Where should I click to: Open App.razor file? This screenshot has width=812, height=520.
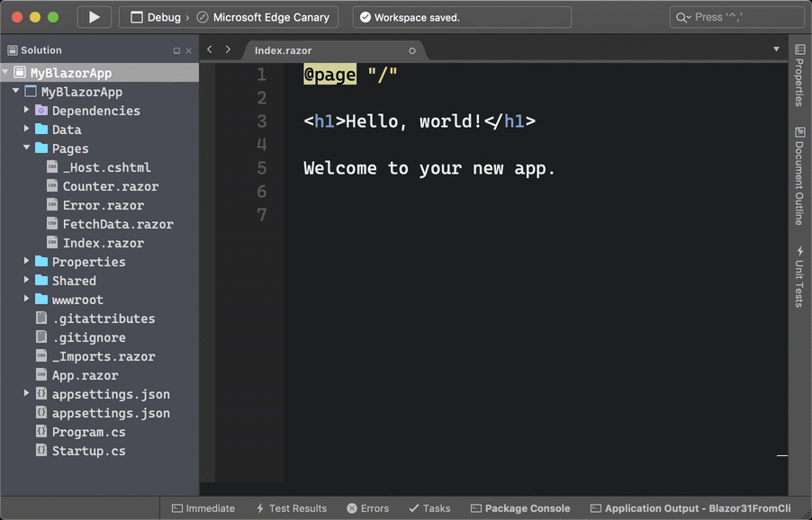click(x=85, y=376)
